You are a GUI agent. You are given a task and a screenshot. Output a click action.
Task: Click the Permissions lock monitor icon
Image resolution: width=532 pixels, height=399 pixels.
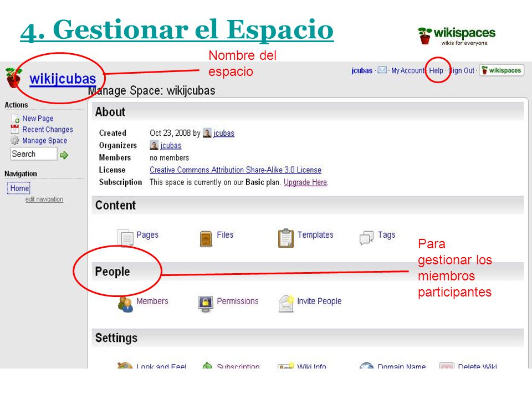click(205, 304)
